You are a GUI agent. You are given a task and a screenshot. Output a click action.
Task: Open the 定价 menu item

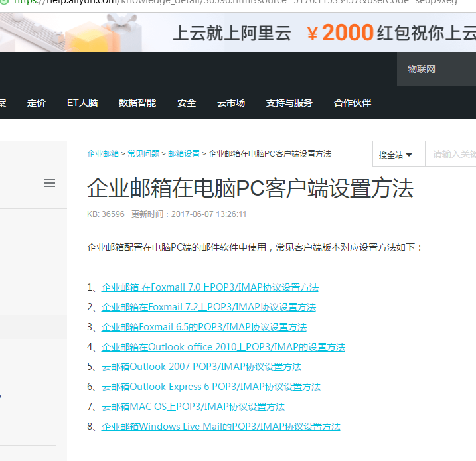[x=36, y=103]
